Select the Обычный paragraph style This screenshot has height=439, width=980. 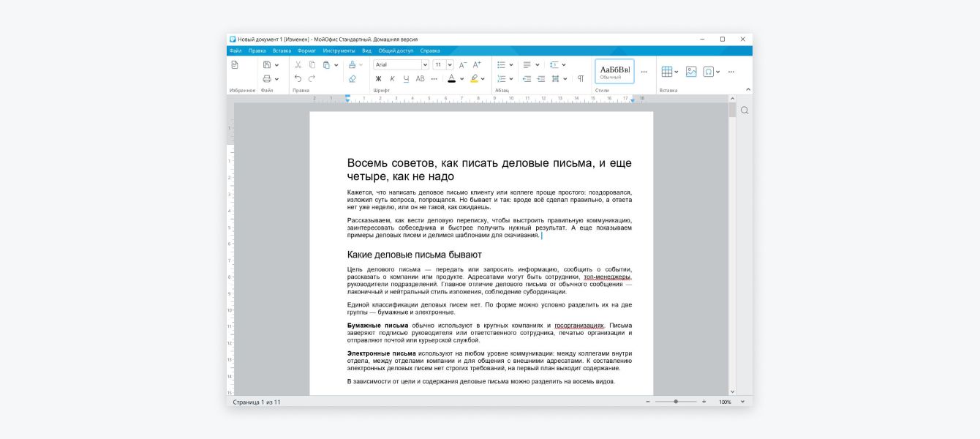(614, 71)
